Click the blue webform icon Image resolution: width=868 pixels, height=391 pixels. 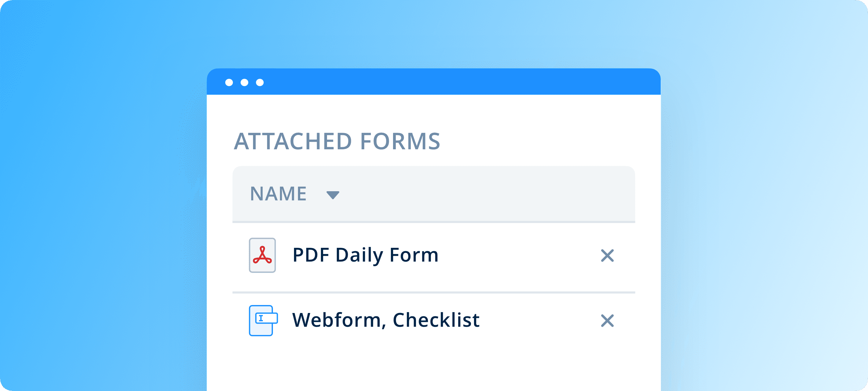pyautogui.click(x=263, y=320)
